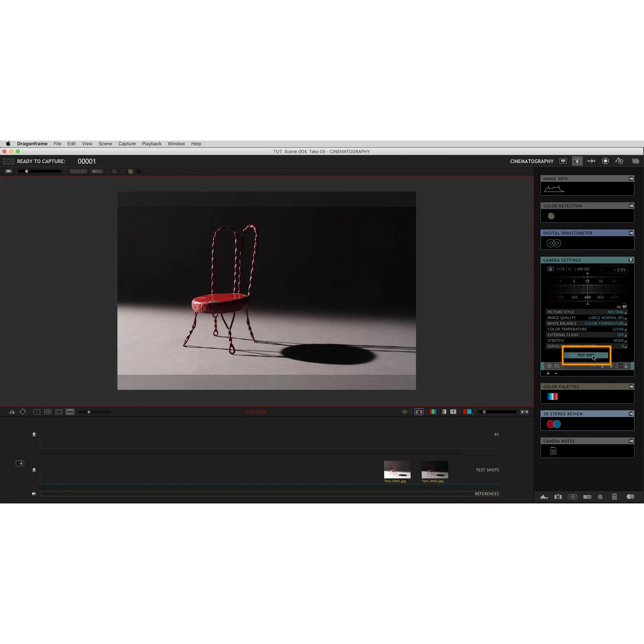Viewport: 644px width, 644px height.
Task: Select the Test_0002.jpg test shot thumbnail
Action: tap(435, 469)
